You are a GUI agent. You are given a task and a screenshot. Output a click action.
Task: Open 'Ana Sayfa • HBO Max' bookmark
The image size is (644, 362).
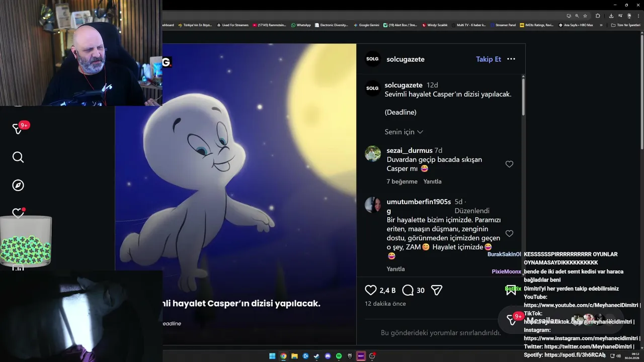point(576,25)
